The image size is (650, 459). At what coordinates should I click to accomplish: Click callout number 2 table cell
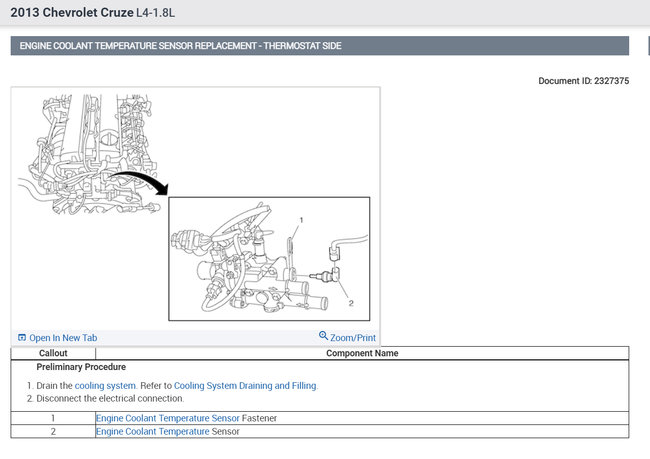tap(53, 431)
